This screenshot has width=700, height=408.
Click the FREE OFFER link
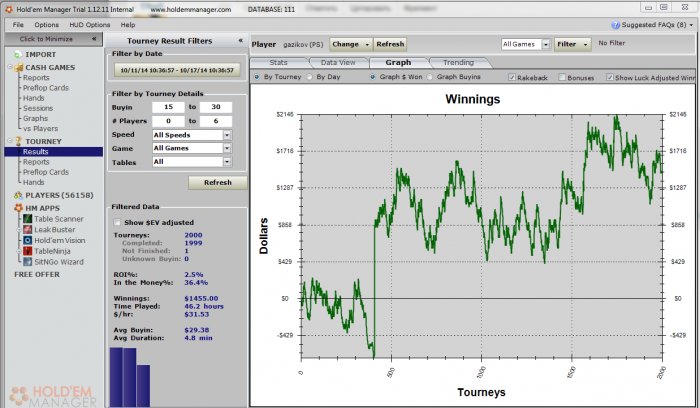(x=37, y=275)
